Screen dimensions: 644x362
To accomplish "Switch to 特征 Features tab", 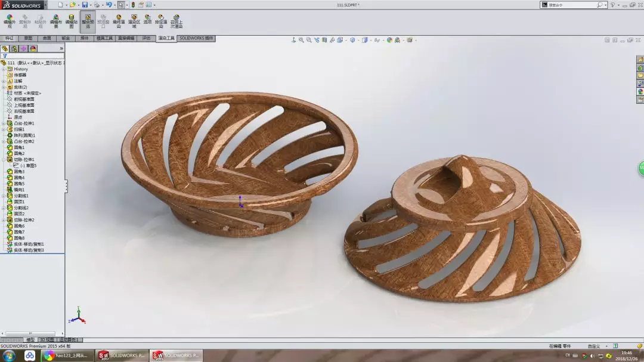I will click(x=9, y=38).
